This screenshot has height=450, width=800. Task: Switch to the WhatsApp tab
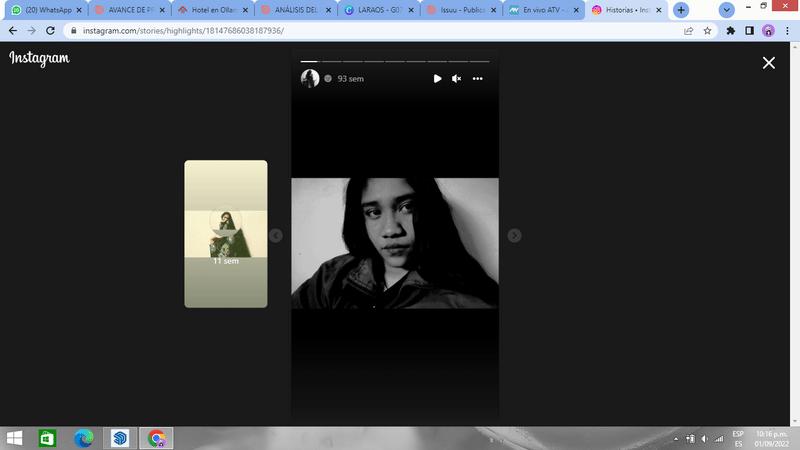pyautogui.click(x=46, y=10)
